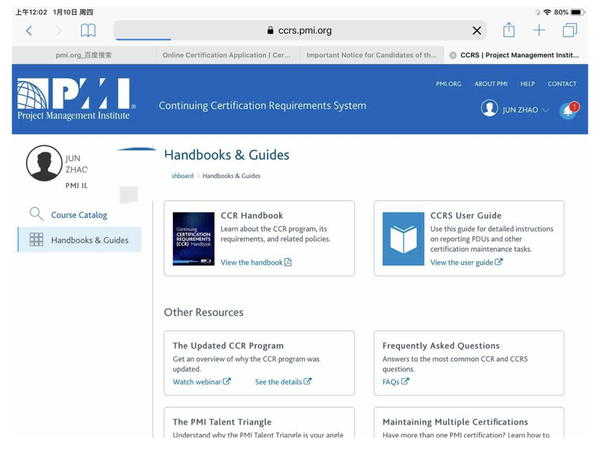
Task: Click Watch webinar link
Action: [x=202, y=382]
